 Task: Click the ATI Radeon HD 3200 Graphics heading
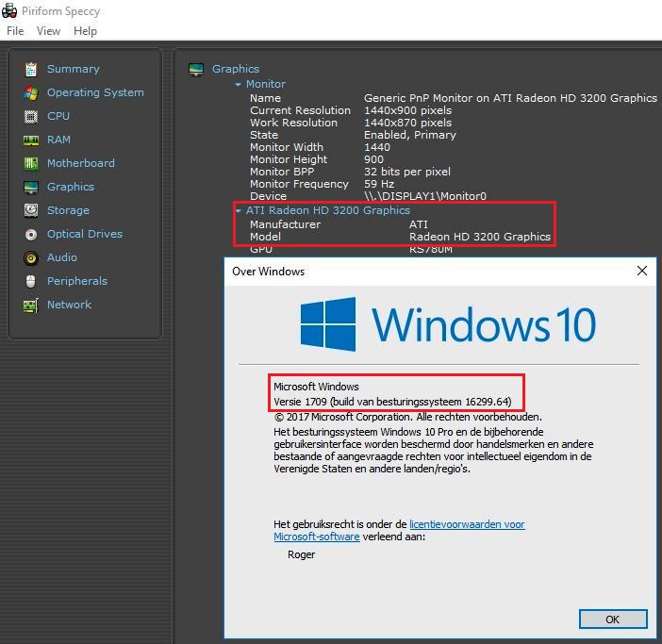(x=328, y=210)
